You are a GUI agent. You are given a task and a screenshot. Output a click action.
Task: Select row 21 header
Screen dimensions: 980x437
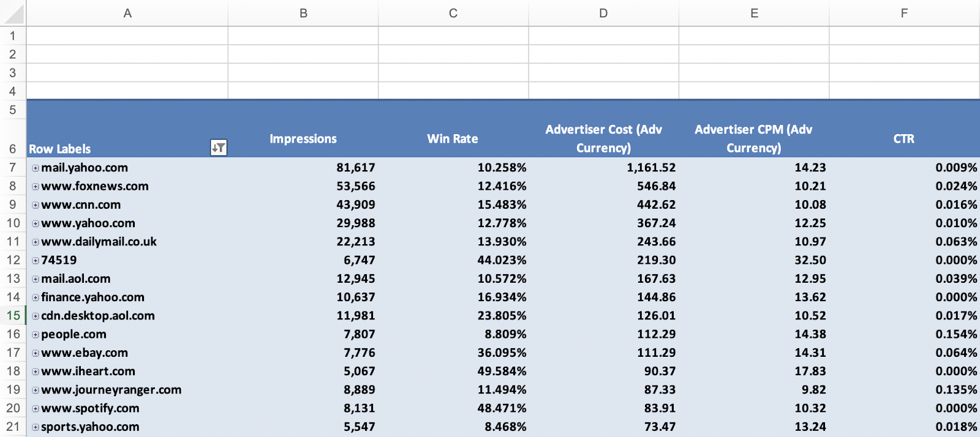pos(12,427)
